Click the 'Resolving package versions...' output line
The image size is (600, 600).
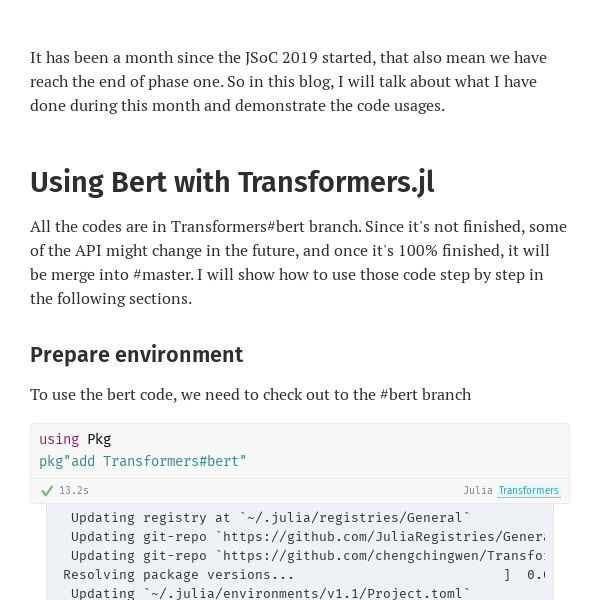point(178,575)
